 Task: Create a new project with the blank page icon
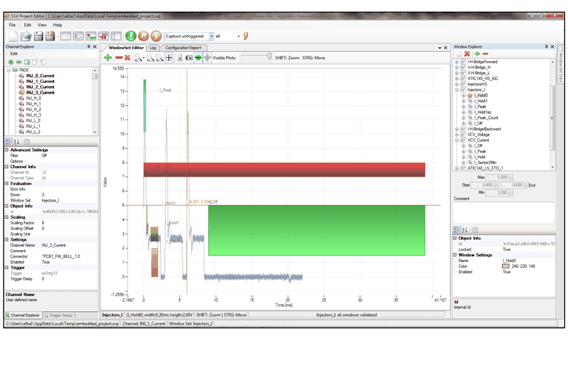[13, 36]
